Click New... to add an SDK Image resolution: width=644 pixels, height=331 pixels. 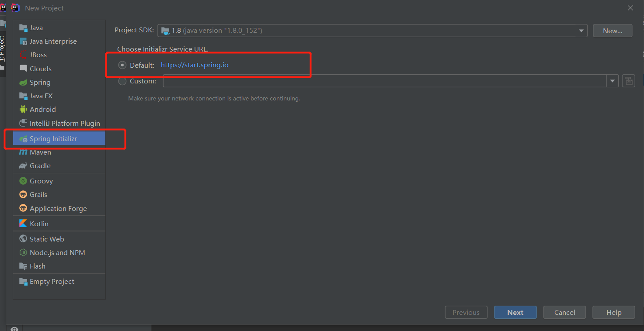[612, 30]
